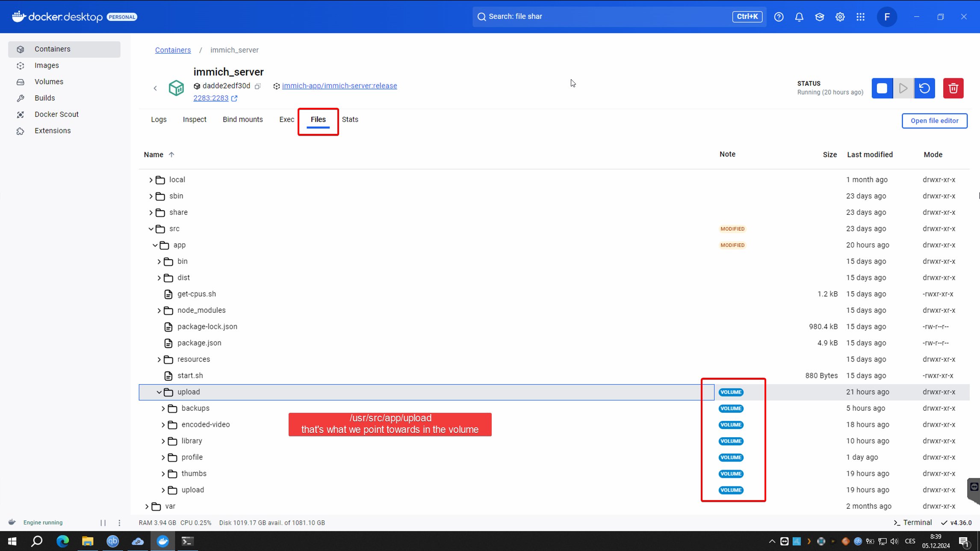Image resolution: width=980 pixels, height=551 pixels.
Task: Pause the Docker engine
Action: [103, 522]
